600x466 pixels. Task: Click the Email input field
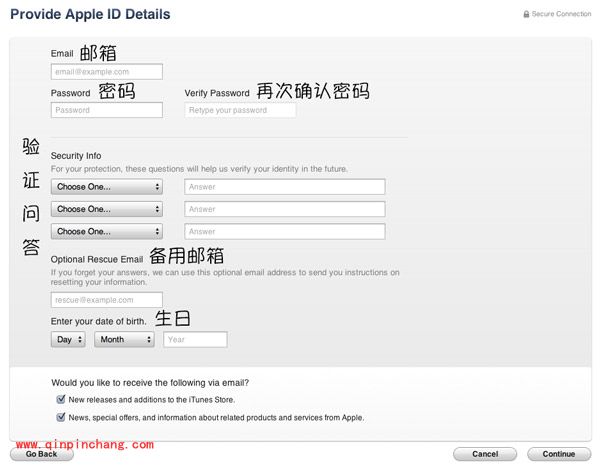coord(107,72)
